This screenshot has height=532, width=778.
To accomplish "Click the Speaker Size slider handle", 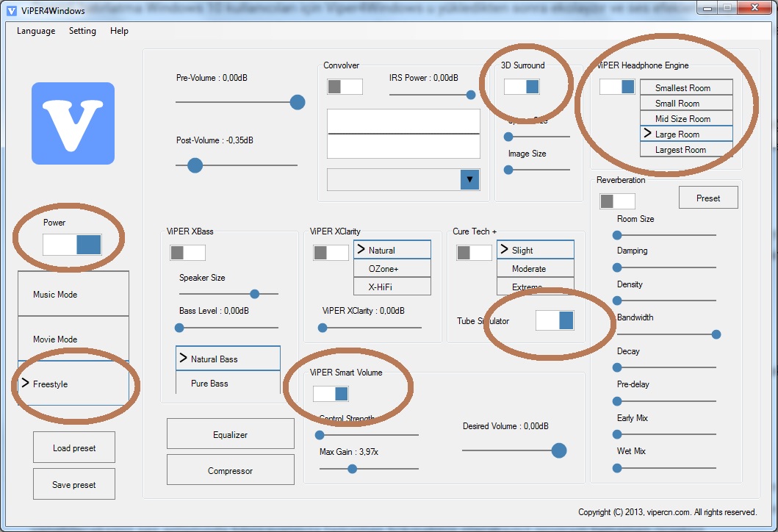I will point(254,294).
